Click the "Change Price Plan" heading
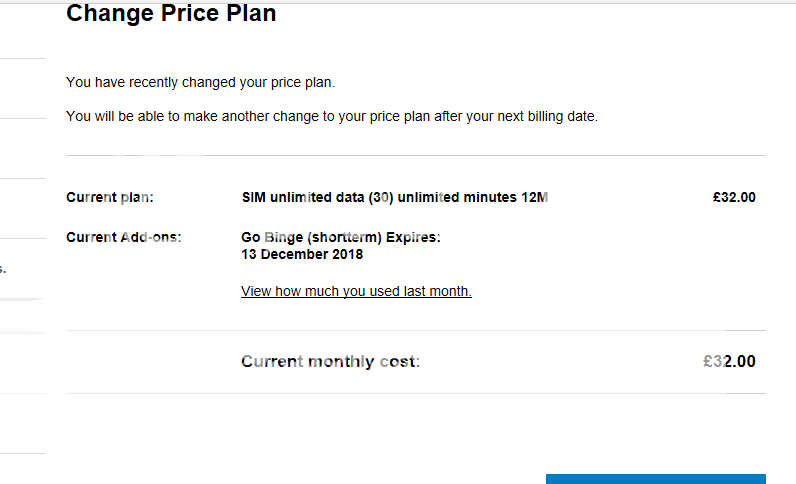Screen dimensions: 796x484 [171, 14]
